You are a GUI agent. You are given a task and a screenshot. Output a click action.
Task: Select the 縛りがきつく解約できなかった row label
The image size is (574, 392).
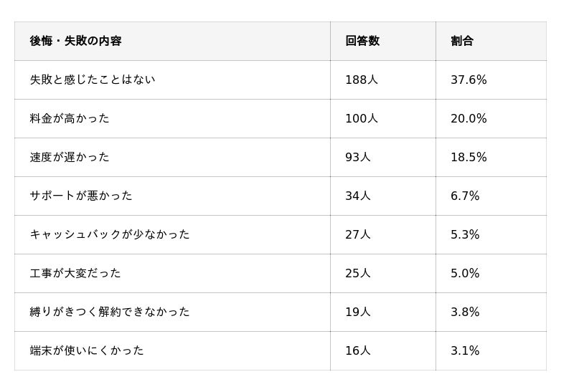point(109,312)
